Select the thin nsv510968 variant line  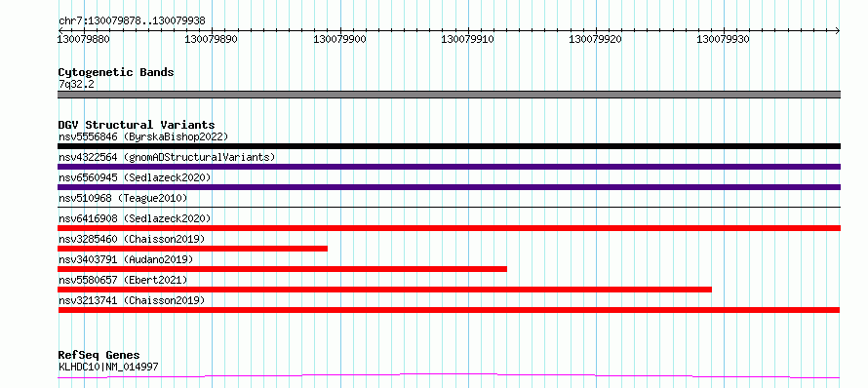(x=449, y=207)
